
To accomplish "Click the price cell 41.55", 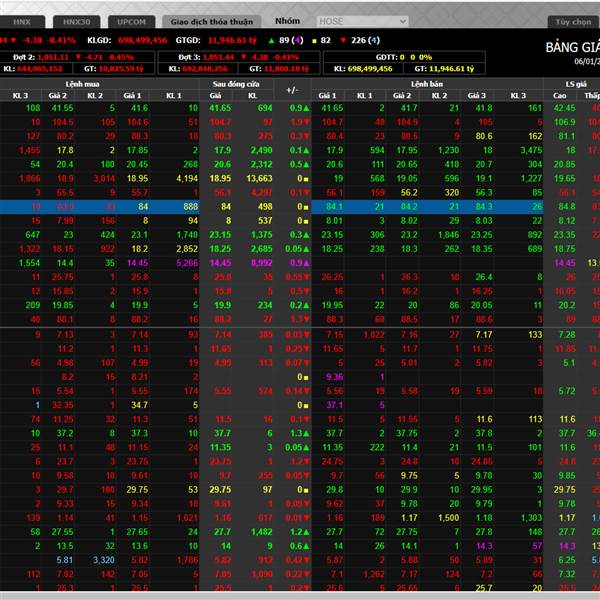I will pos(63,108).
